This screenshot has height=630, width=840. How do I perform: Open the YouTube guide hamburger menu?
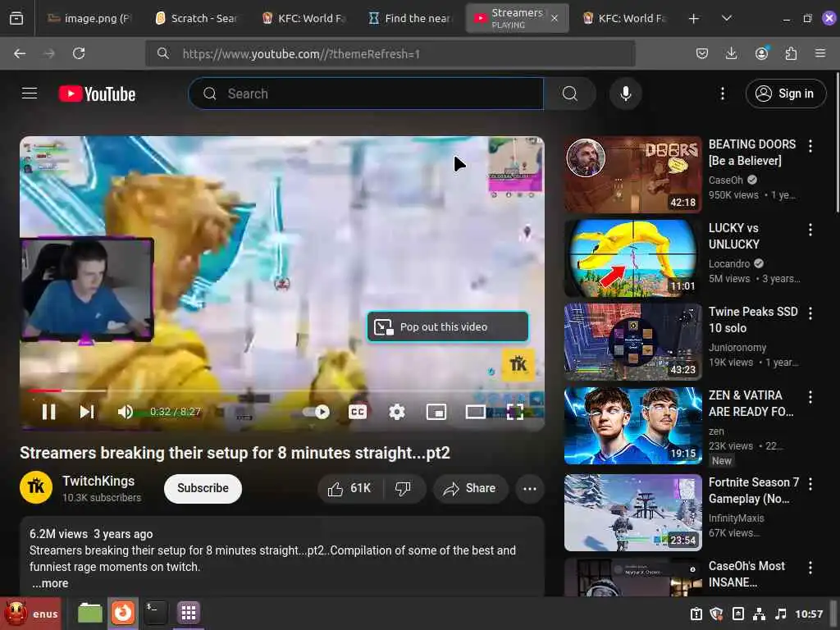click(x=30, y=94)
